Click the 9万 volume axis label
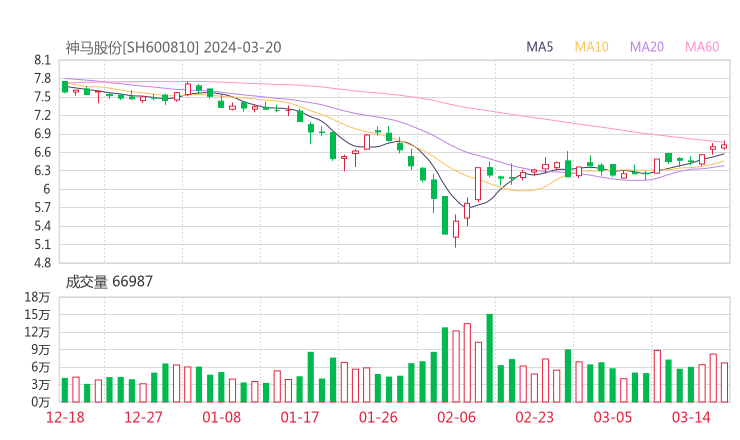Viewport: 740px width, 440px height. click(x=41, y=349)
